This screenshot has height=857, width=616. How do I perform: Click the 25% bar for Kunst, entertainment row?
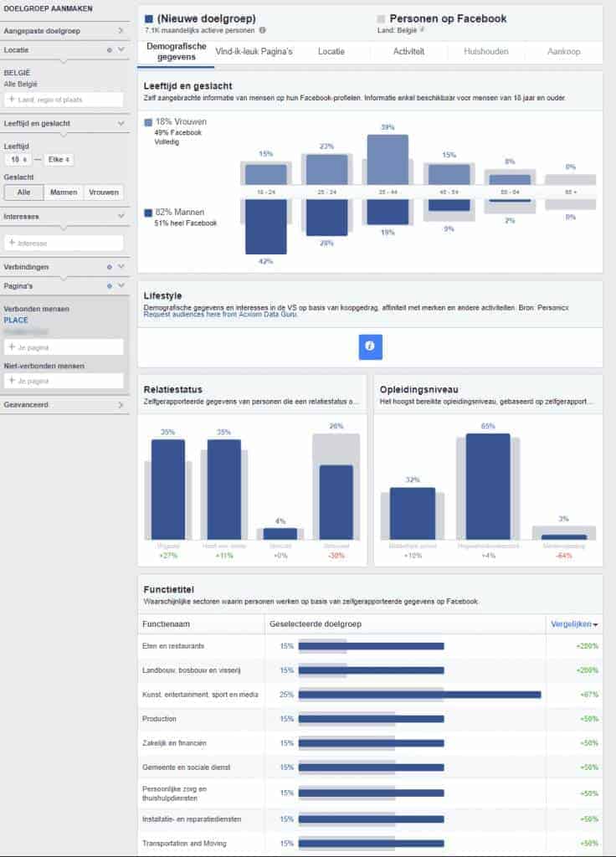coord(420,695)
